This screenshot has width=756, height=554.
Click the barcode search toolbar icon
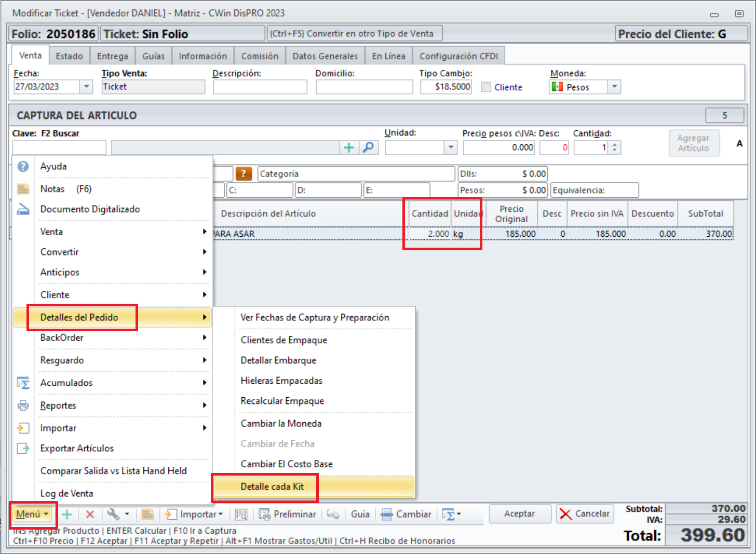click(241, 514)
